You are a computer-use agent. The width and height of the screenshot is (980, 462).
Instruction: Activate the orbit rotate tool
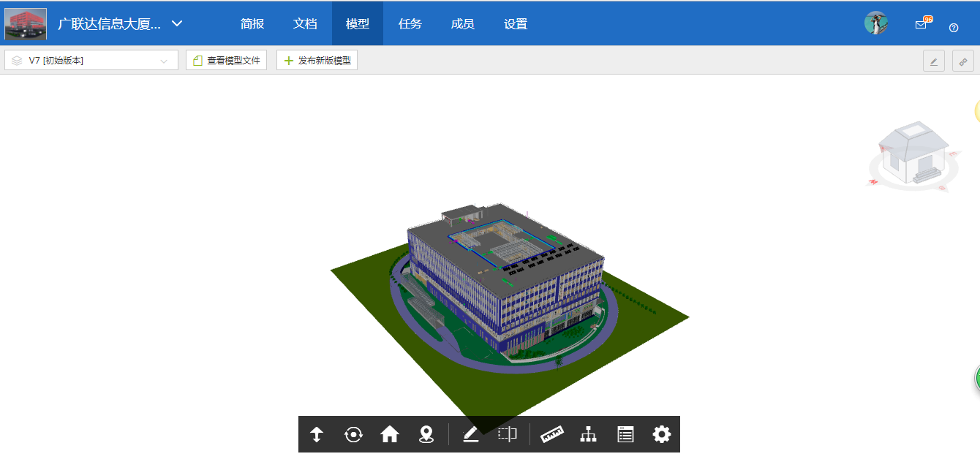point(353,433)
